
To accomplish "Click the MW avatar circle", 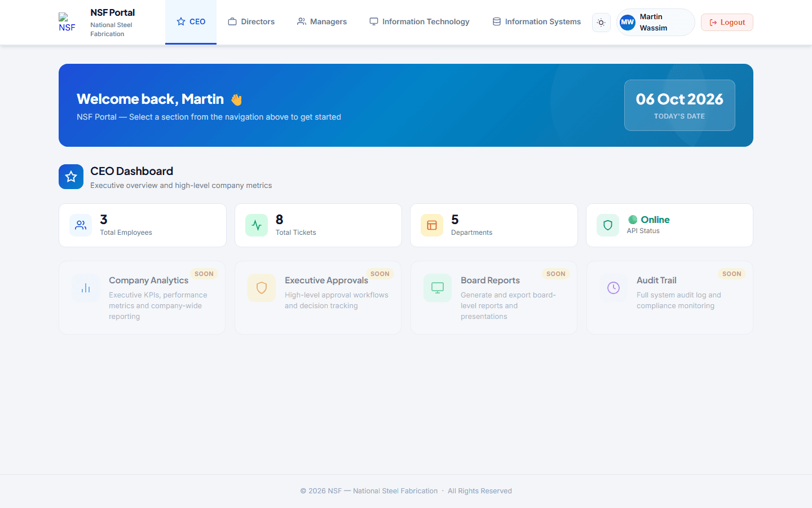I will coord(628,23).
